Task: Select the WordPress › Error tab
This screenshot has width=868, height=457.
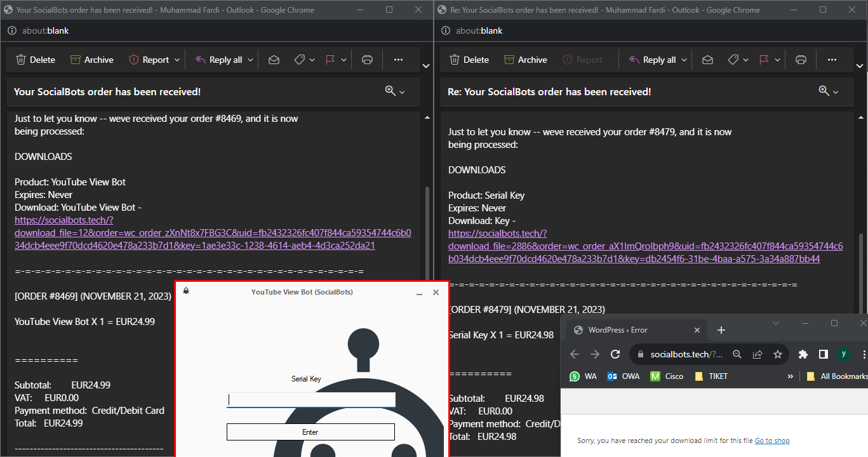Action: 634,330
